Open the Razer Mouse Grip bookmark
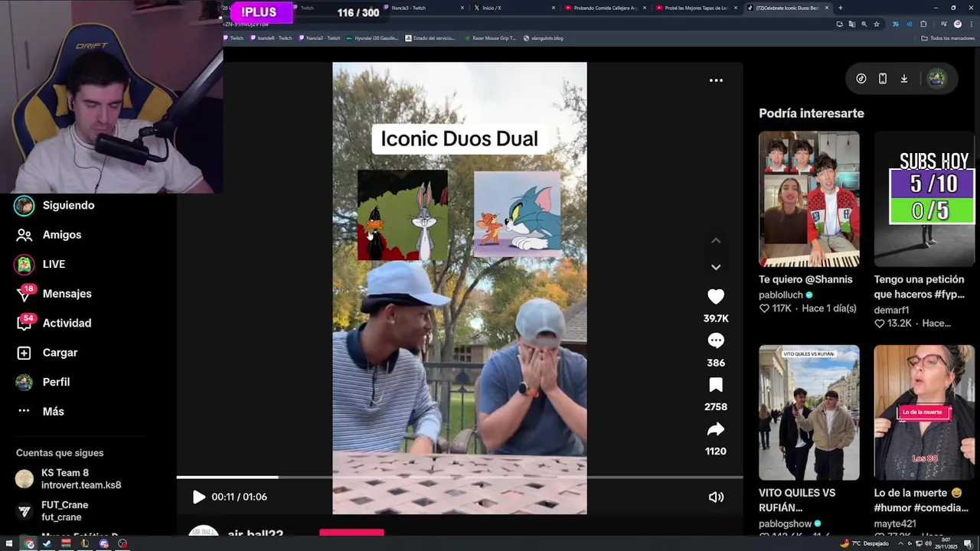The image size is (980, 551). (490, 38)
